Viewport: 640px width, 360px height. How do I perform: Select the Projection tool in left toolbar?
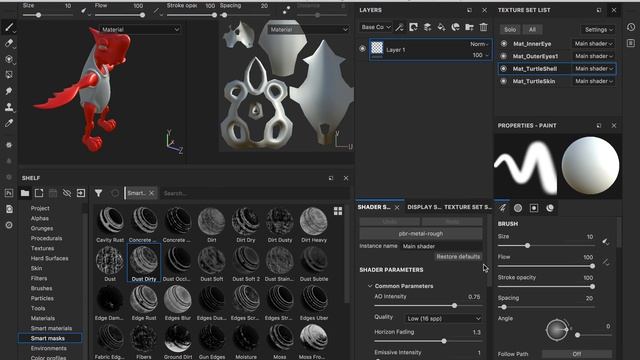point(9,59)
